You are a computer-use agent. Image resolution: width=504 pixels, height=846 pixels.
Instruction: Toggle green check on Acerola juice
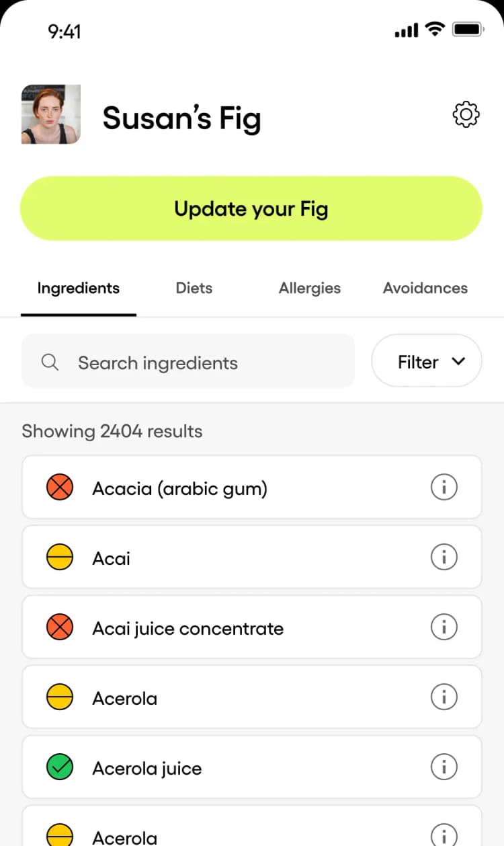tap(60, 767)
